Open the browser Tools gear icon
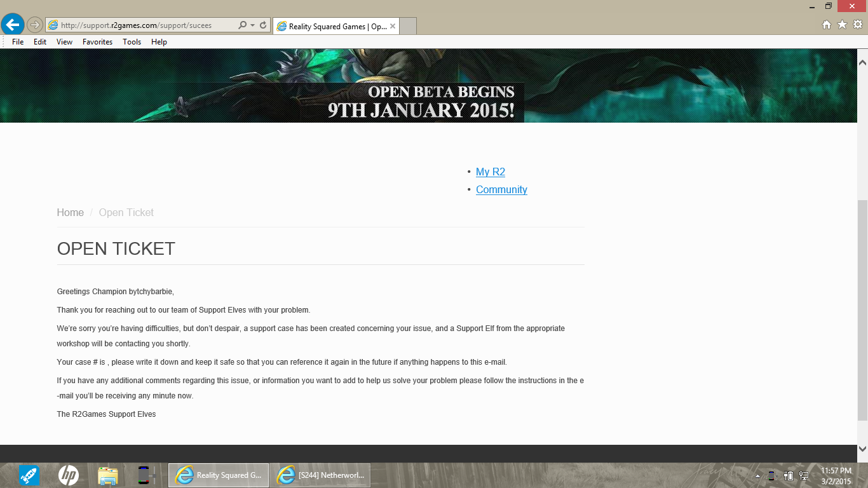The width and height of the screenshot is (868, 488). pyautogui.click(x=857, y=25)
